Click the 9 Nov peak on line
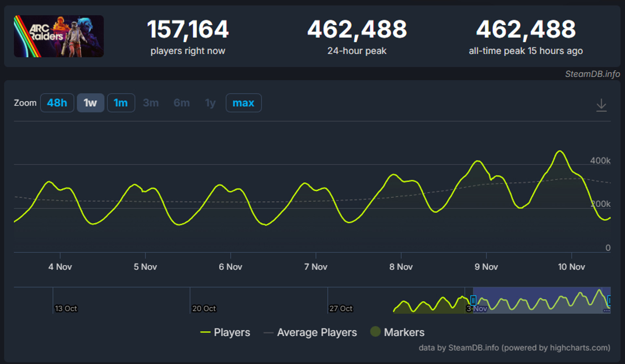 pos(478,161)
